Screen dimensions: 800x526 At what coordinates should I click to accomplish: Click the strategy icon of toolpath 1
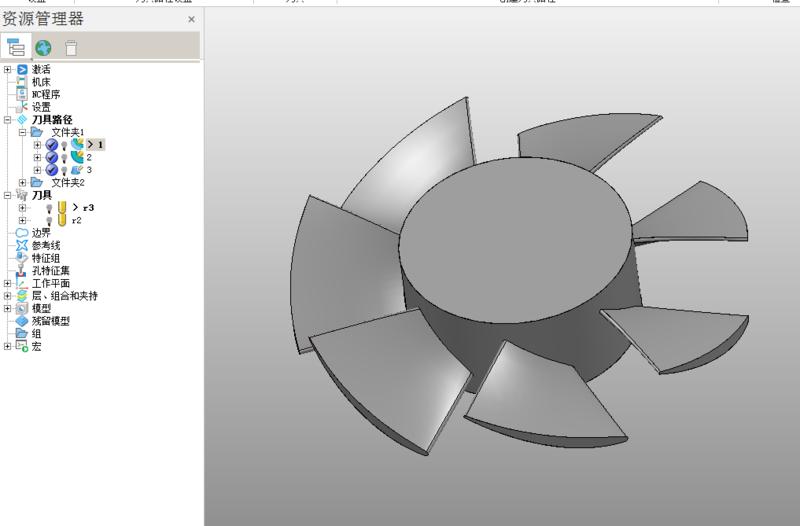tap(77, 144)
